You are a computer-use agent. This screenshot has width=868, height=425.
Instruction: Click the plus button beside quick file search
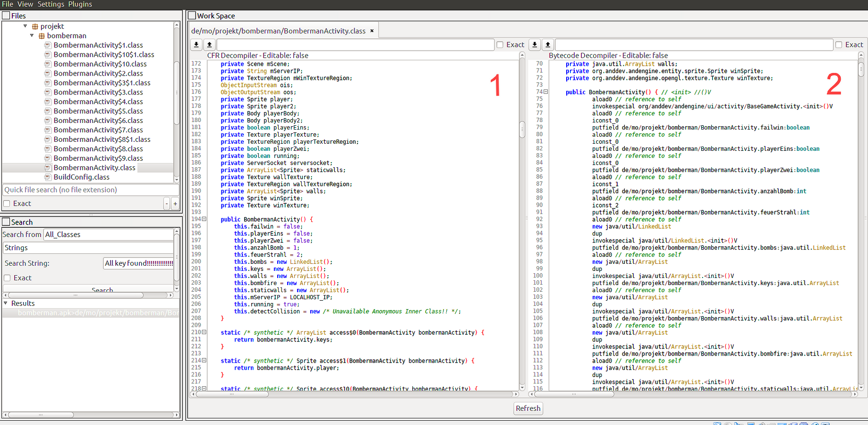coord(175,204)
